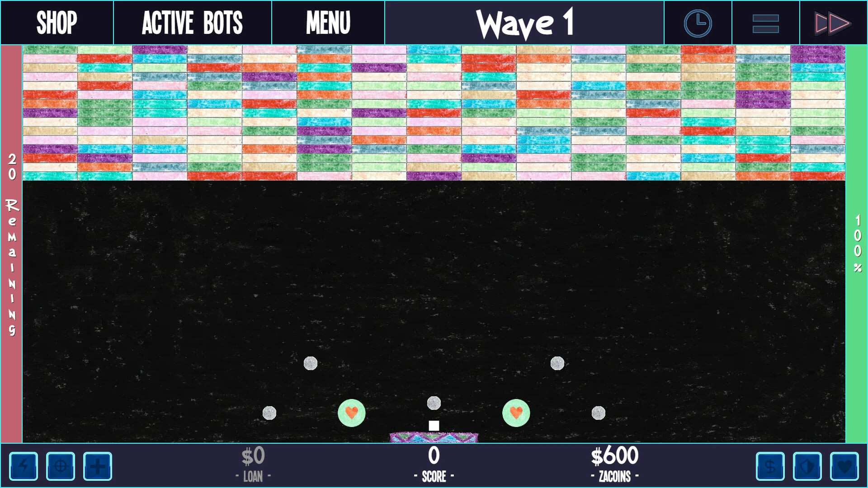Toggle the 20 Remaining side panel
This screenshot has height=488, width=868.
point(11,244)
